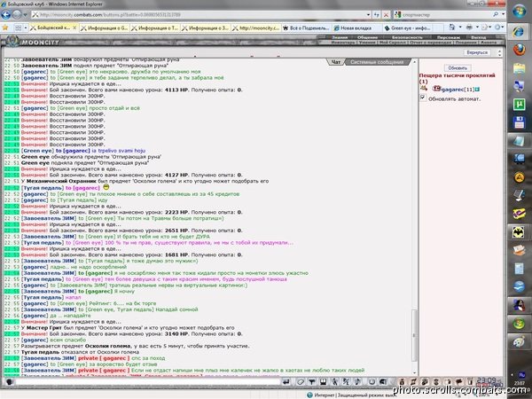Click Windows Start orb
The height and width of the screenshot is (399, 532).
(x=519, y=12)
